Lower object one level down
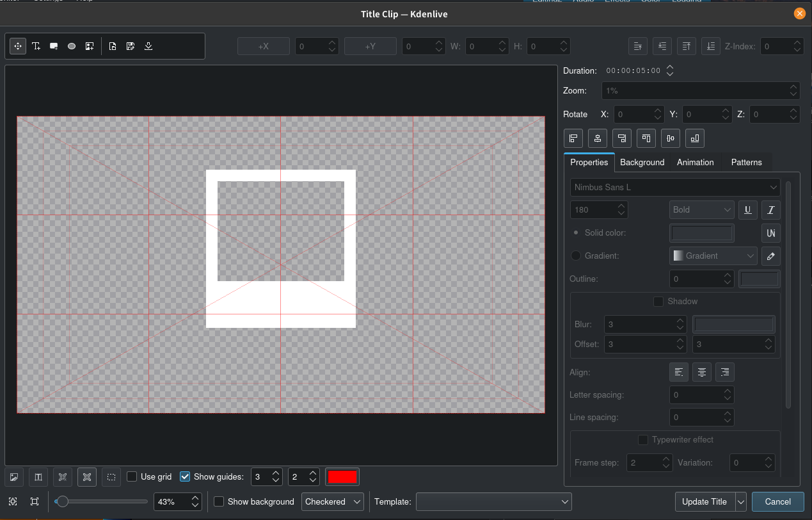812x520 pixels. [662, 46]
